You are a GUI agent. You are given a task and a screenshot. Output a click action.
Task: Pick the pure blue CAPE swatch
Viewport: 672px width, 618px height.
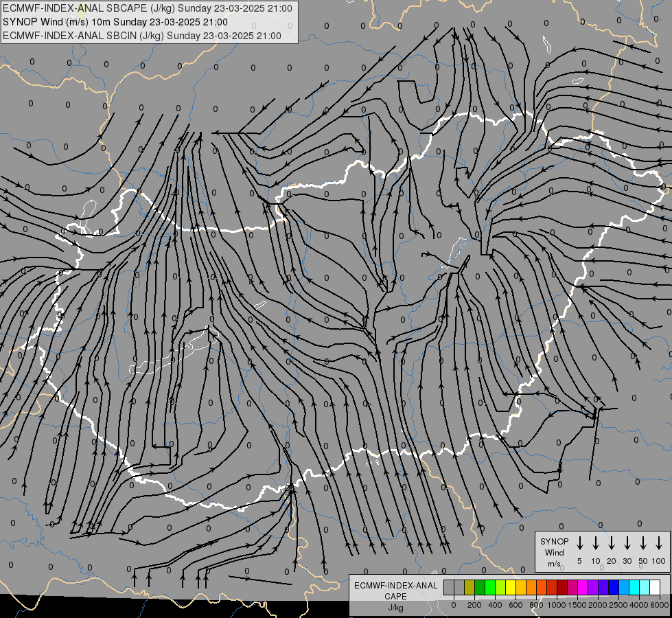coord(613,587)
